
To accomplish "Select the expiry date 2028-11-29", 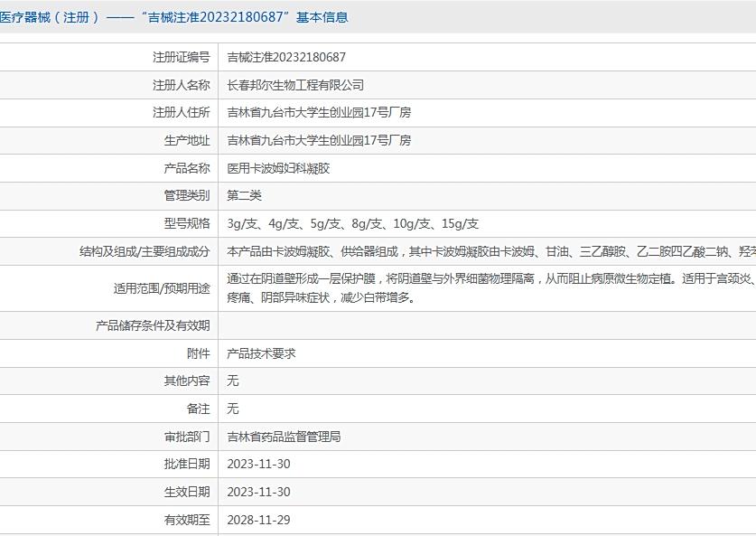I will [259, 520].
